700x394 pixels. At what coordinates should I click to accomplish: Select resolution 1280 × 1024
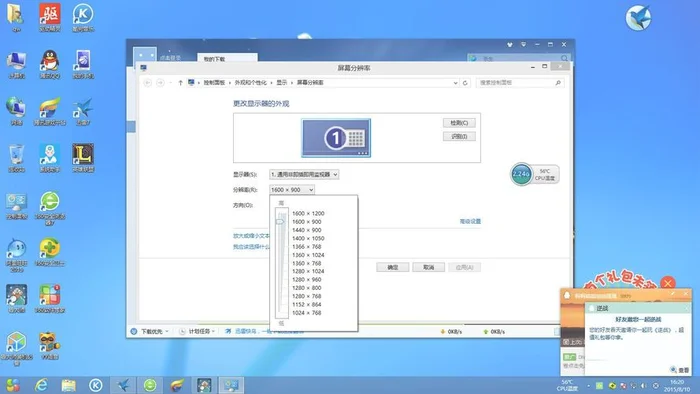[x=308, y=271]
